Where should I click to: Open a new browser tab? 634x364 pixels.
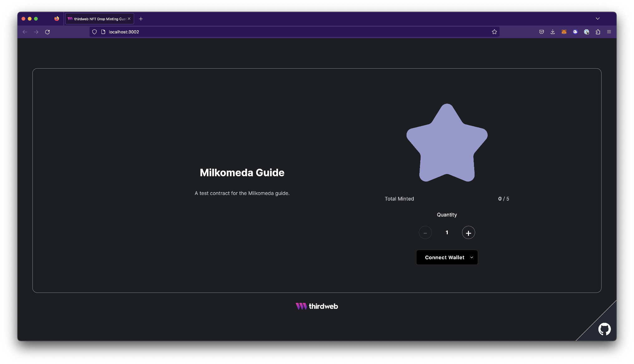[141, 19]
